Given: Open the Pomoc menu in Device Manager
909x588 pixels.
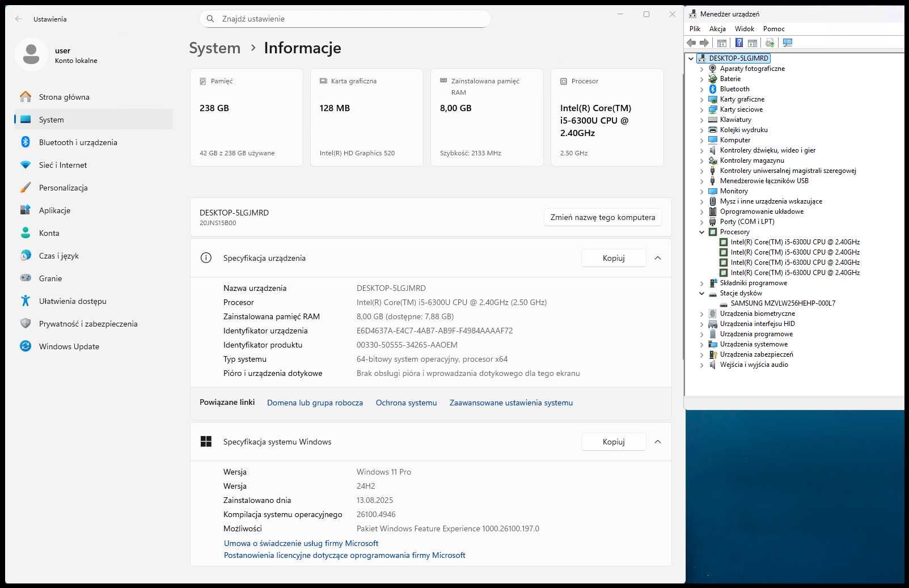Looking at the screenshot, I should pyautogui.click(x=773, y=29).
